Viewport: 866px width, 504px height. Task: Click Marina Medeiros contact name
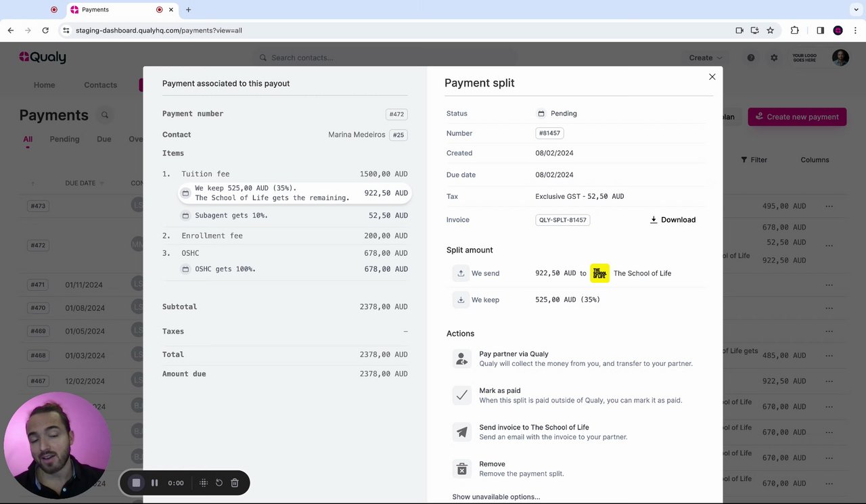coord(357,135)
